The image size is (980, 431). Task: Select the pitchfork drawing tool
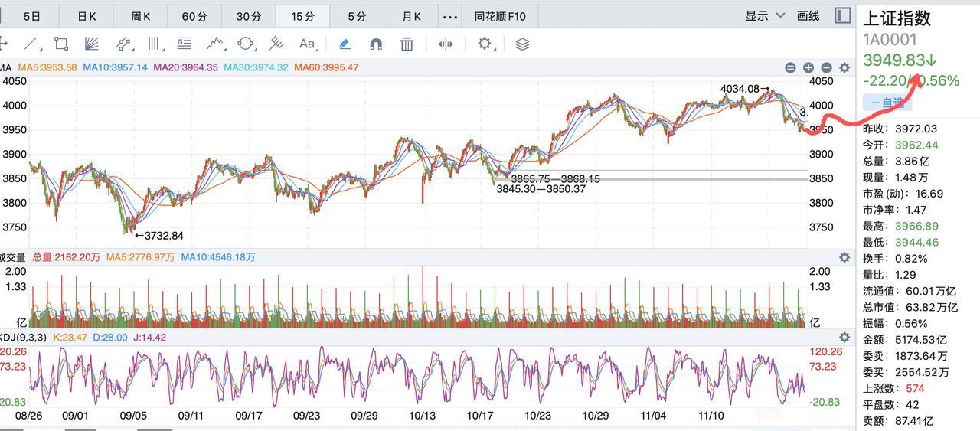276,44
